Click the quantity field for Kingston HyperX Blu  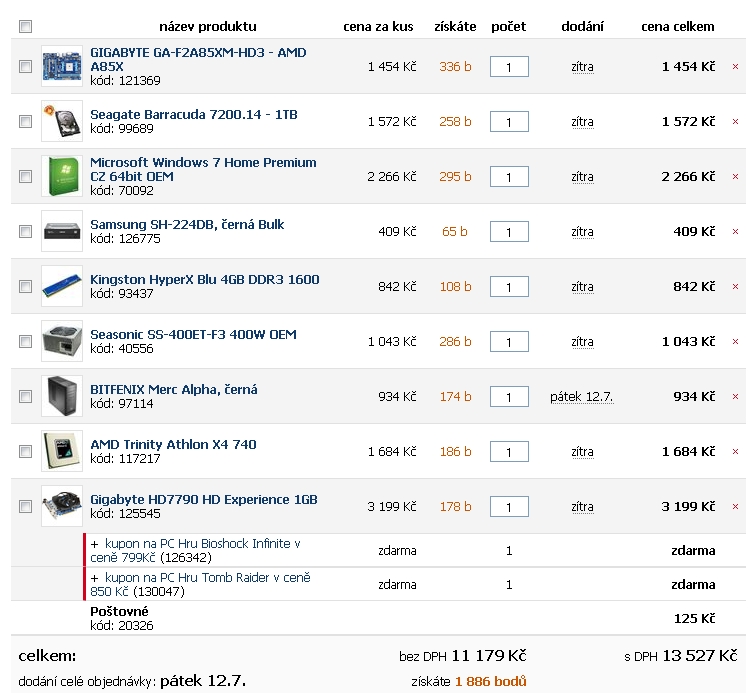pyautogui.click(x=509, y=287)
